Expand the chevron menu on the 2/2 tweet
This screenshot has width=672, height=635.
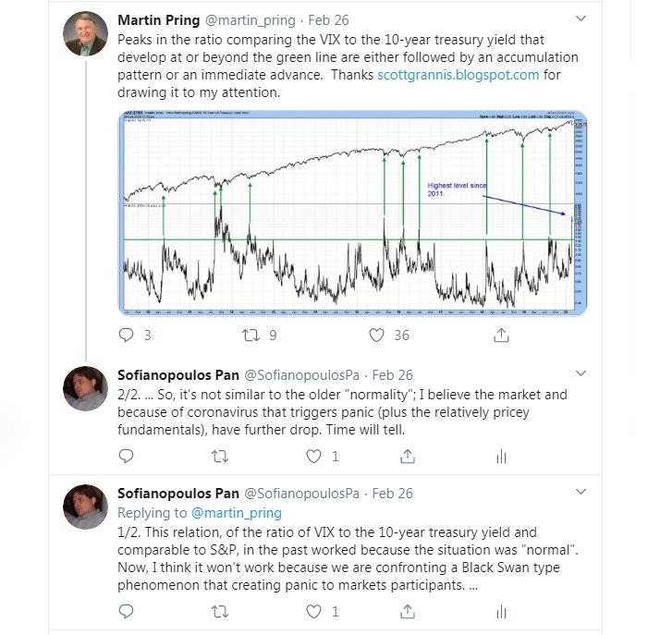580,373
